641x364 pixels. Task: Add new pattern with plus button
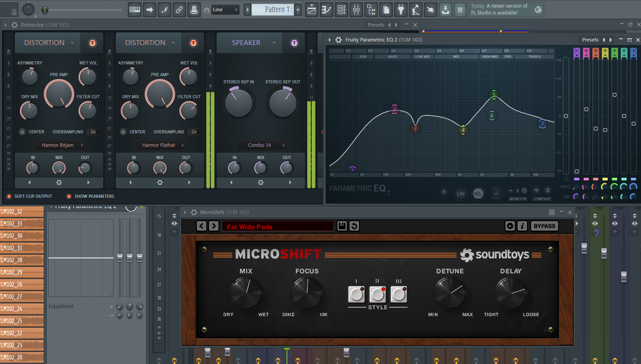[298, 9]
